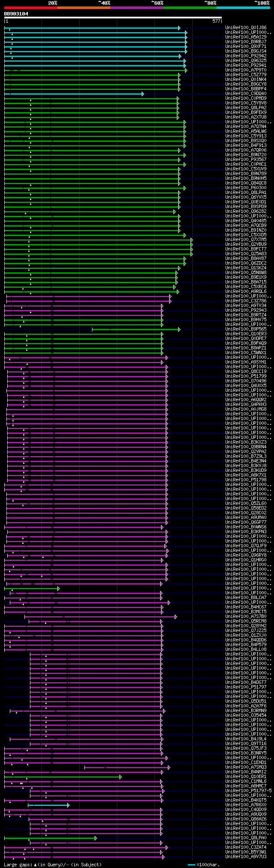Click the red 20% identity legend bar

[31, 8]
